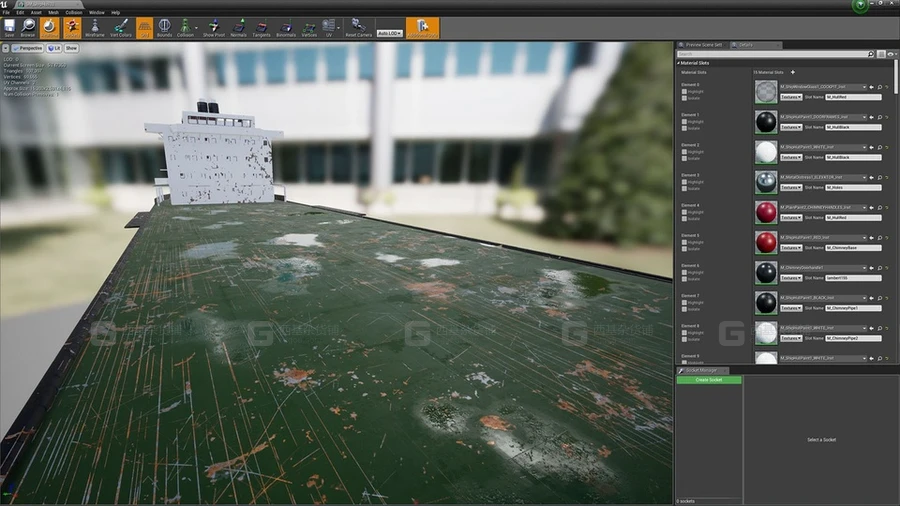Screen dimensions: 900x506
Task: Open the Collision menu in menu bar
Action: (72, 12)
